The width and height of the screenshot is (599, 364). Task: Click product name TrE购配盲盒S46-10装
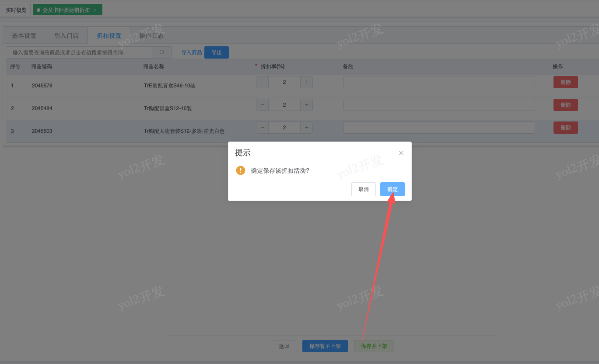pyautogui.click(x=169, y=86)
